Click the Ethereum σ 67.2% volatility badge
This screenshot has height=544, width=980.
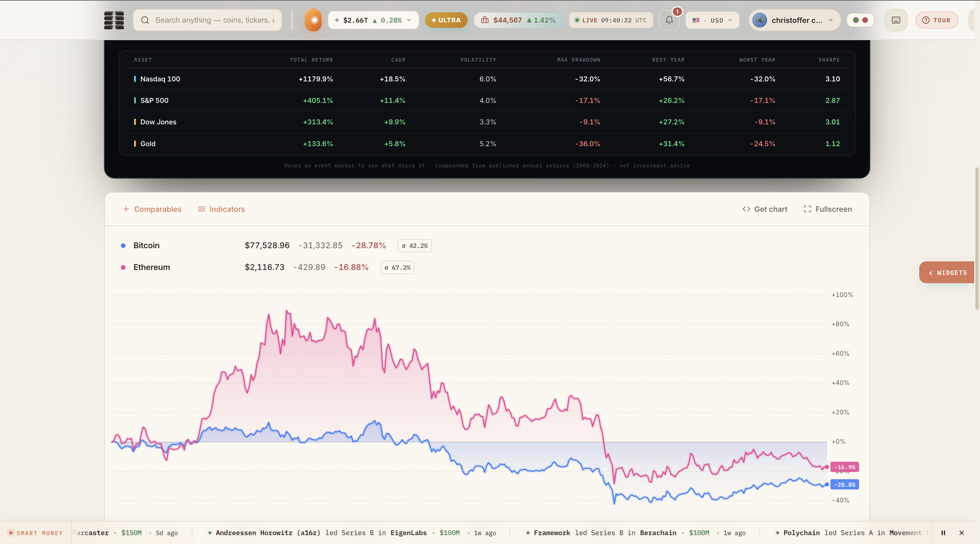point(397,267)
